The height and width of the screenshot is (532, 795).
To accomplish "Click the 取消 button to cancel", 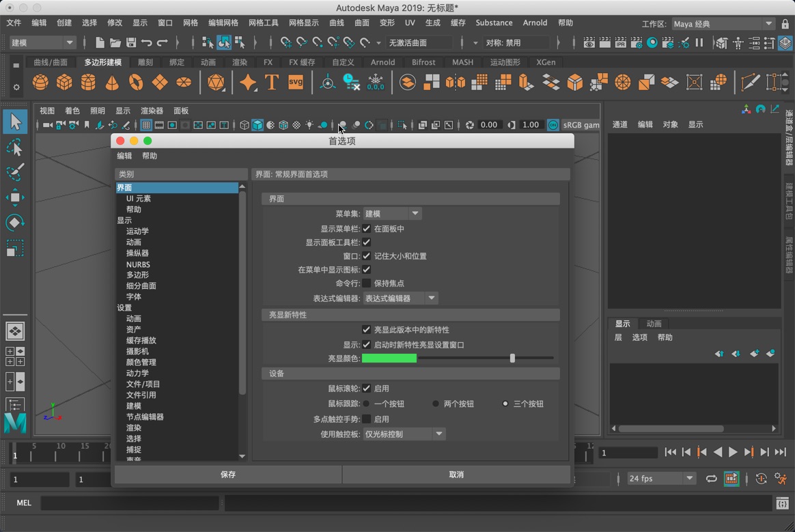I will tap(456, 474).
